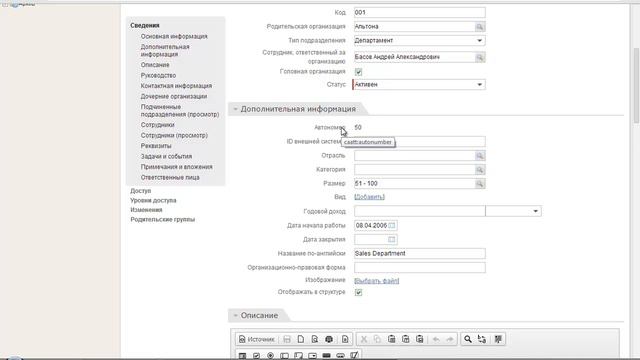Toggle the Отображать в структуре checkbox

[x=358, y=293]
